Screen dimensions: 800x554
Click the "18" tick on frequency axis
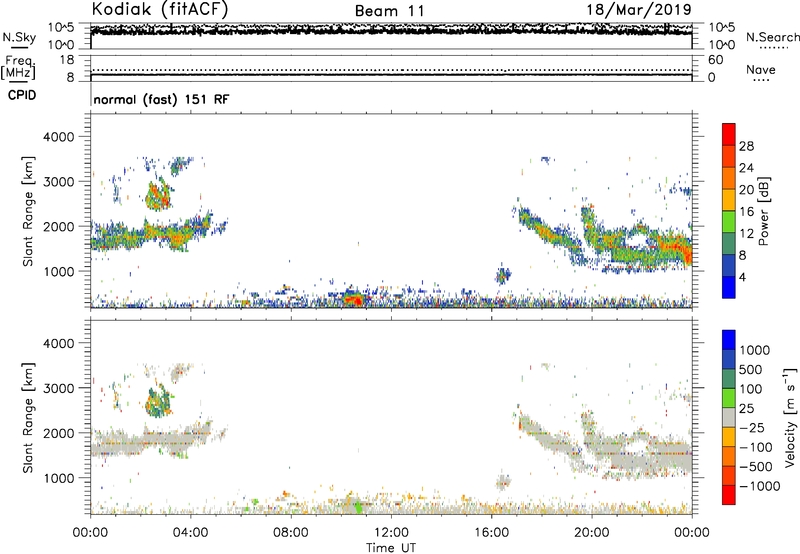(x=67, y=60)
